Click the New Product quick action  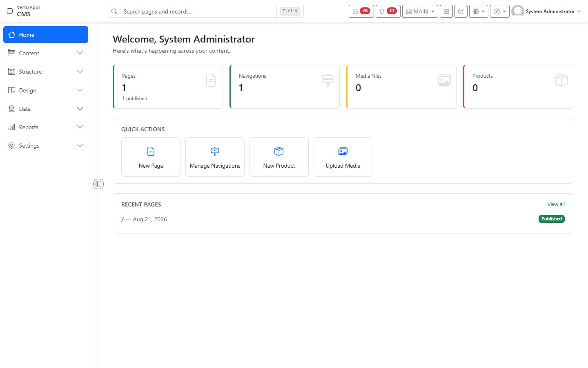coord(279,157)
